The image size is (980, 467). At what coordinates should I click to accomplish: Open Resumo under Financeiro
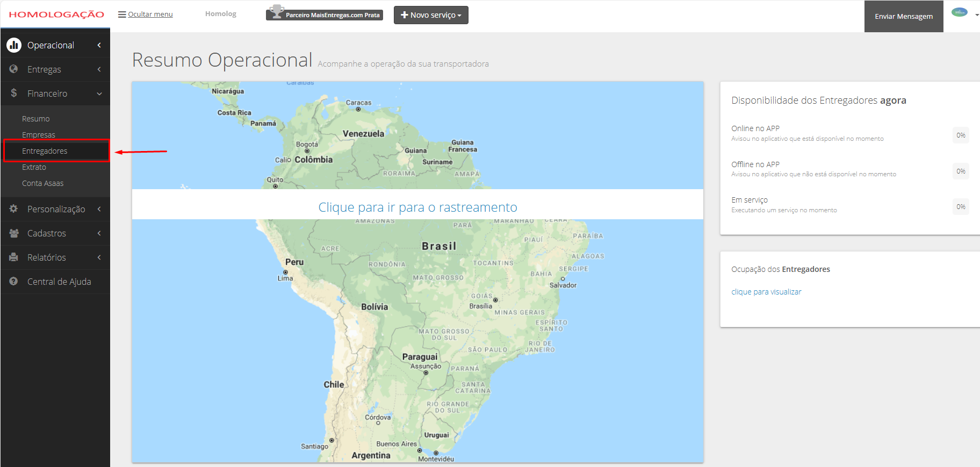point(35,119)
